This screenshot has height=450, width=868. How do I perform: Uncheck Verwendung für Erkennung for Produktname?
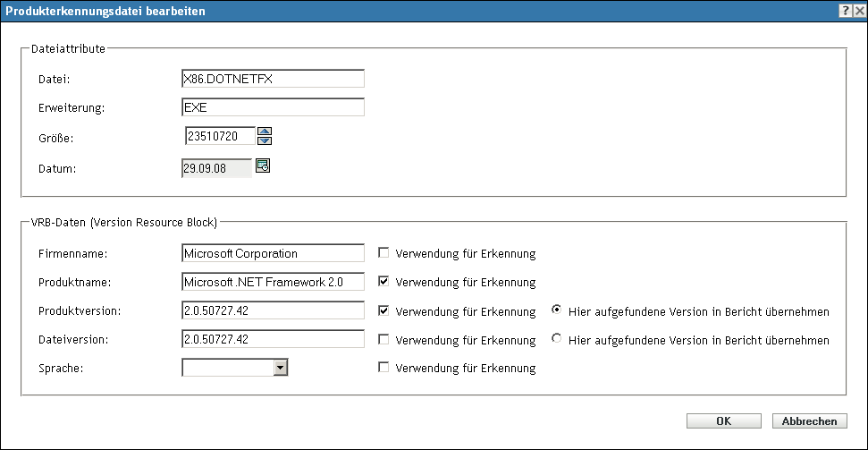pos(383,282)
